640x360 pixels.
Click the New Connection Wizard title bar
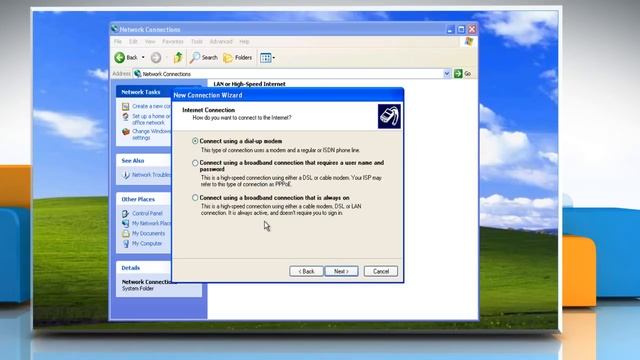tap(288, 95)
